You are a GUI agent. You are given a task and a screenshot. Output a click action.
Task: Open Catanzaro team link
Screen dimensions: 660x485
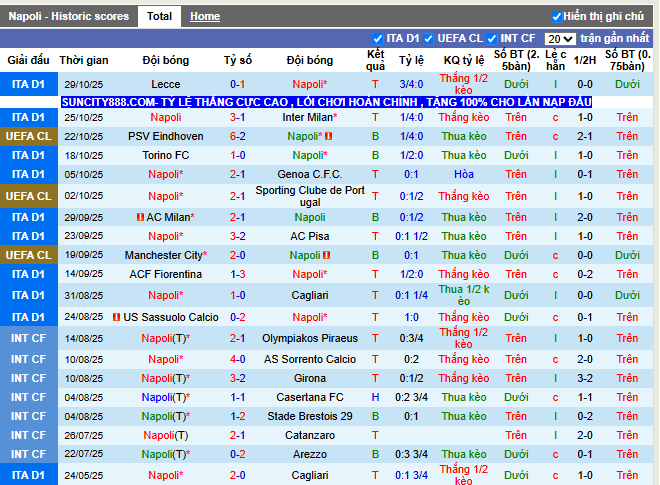point(310,435)
